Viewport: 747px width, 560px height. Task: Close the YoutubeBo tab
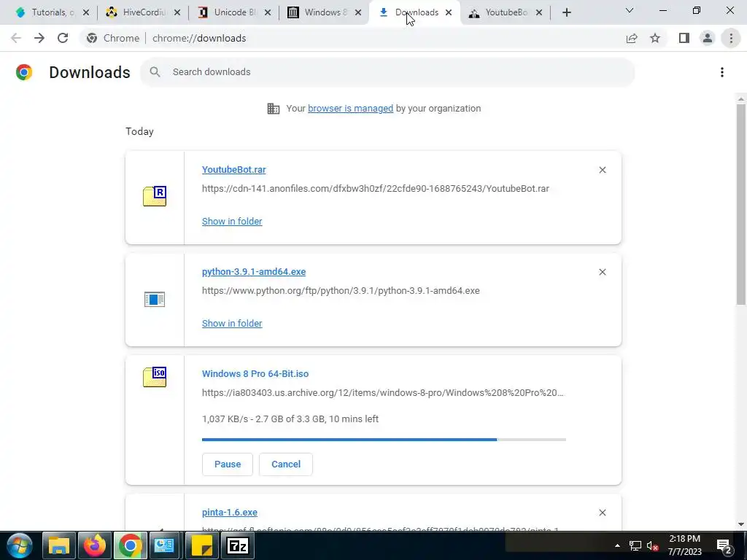pyautogui.click(x=539, y=13)
